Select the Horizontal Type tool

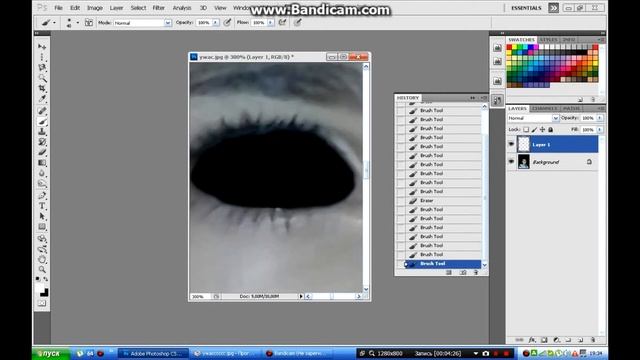[x=42, y=206]
